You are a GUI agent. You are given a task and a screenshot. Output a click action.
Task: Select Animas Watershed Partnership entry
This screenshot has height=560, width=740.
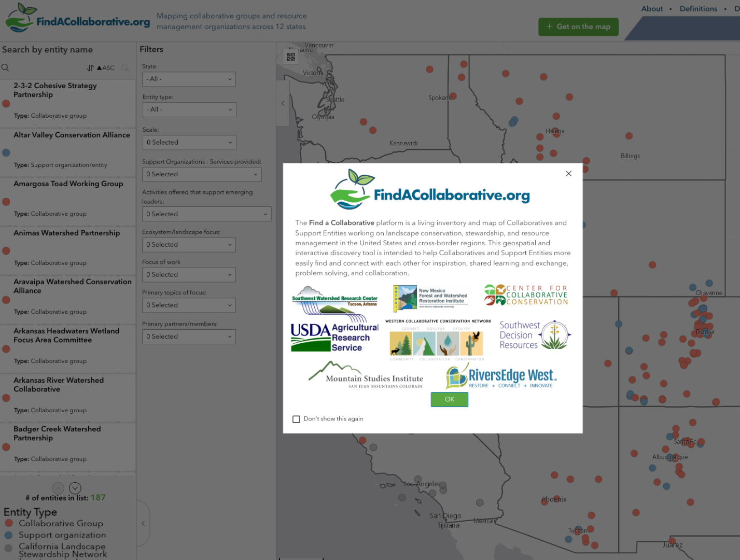[68, 250]
